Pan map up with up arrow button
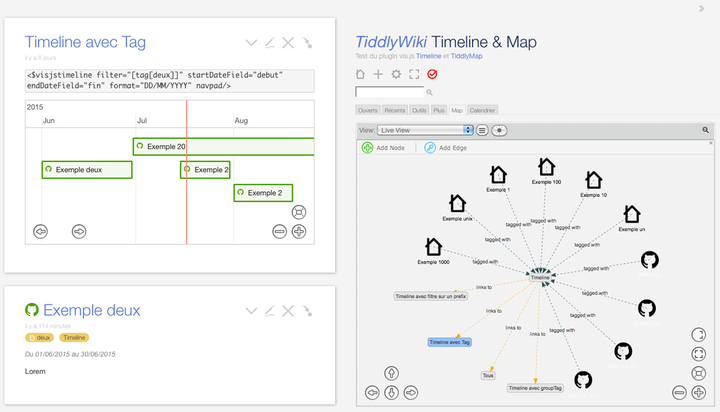Screen dimensions: 720x412 (x=391, y=373)
